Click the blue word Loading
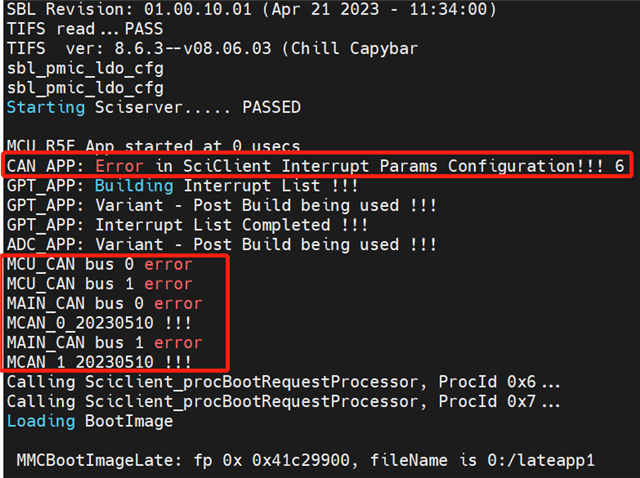 [x=40, y=421]
